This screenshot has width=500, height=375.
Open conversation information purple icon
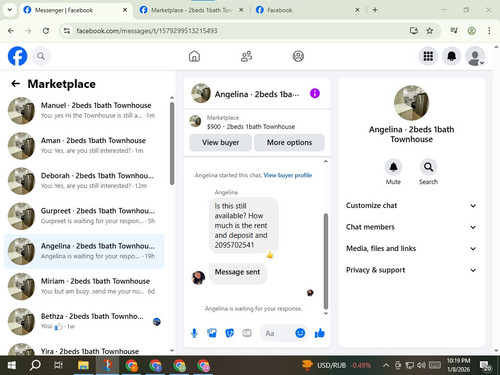point(315,93)
